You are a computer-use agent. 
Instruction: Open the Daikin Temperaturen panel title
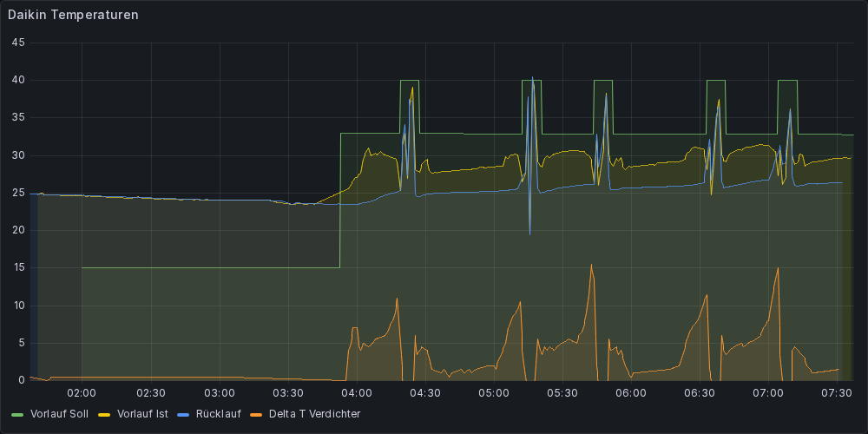tap(73, 15)
